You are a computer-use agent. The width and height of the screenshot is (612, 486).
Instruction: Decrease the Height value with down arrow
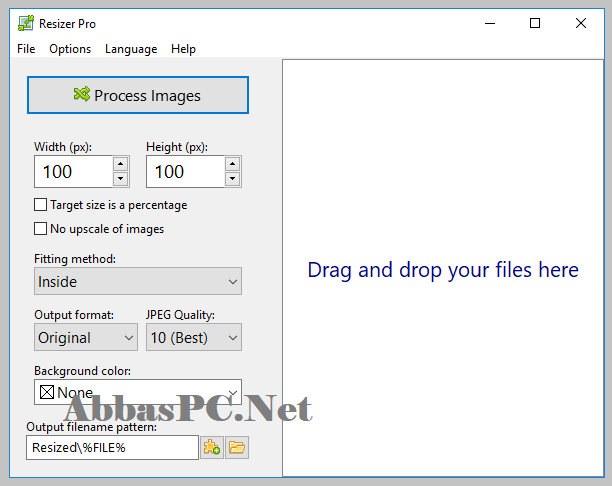233,179
